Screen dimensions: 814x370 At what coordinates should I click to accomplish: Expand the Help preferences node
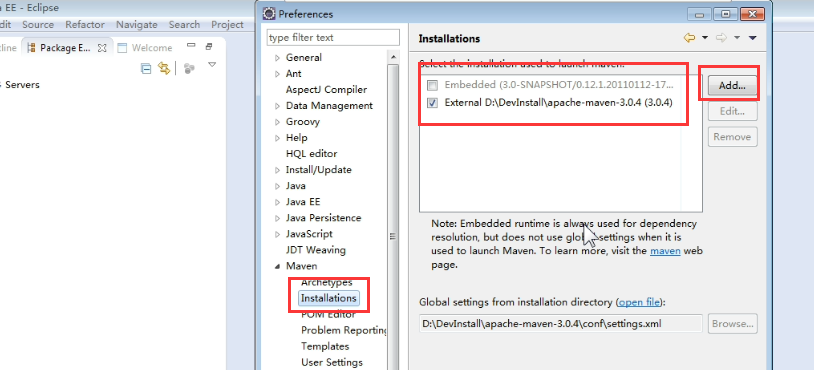pos(277,138)
